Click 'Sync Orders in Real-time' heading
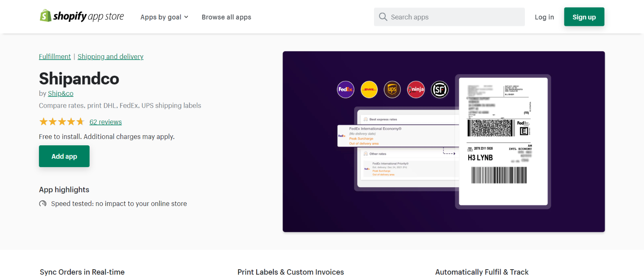 click(x=82, y=272)
